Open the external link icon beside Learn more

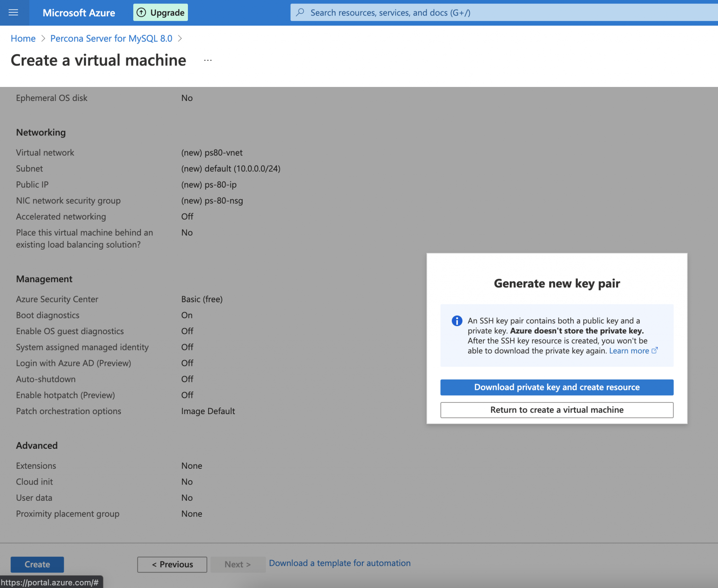coord(655,350)
